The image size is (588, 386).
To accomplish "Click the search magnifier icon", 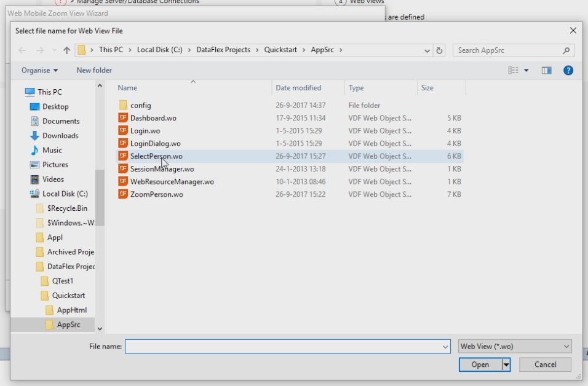I will (x=566, y=50).
